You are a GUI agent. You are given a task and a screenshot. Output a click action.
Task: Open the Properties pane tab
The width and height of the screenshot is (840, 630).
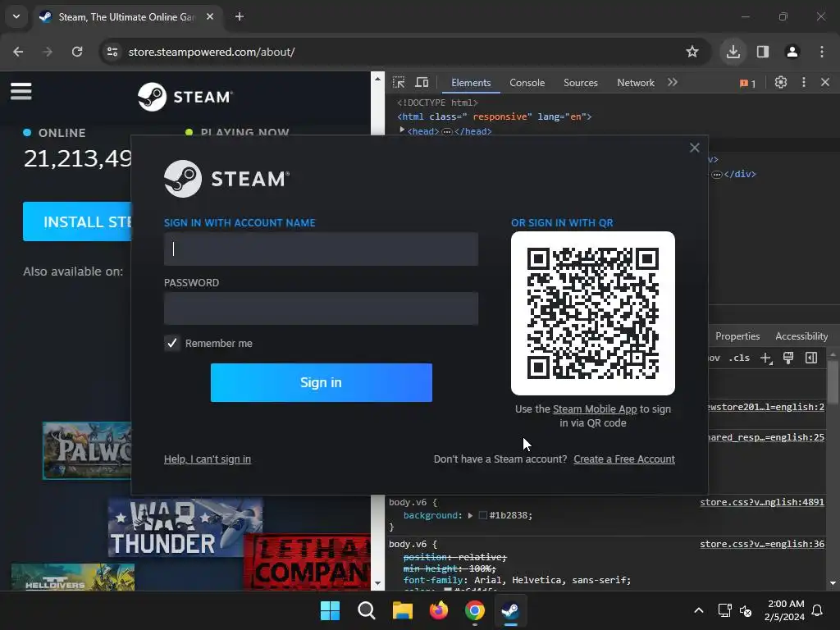pos(737,336)
